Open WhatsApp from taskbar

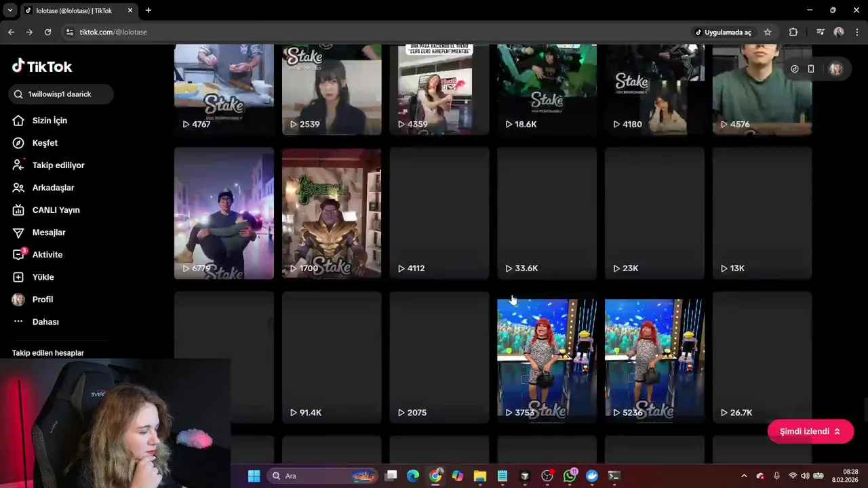pos(570,476)
